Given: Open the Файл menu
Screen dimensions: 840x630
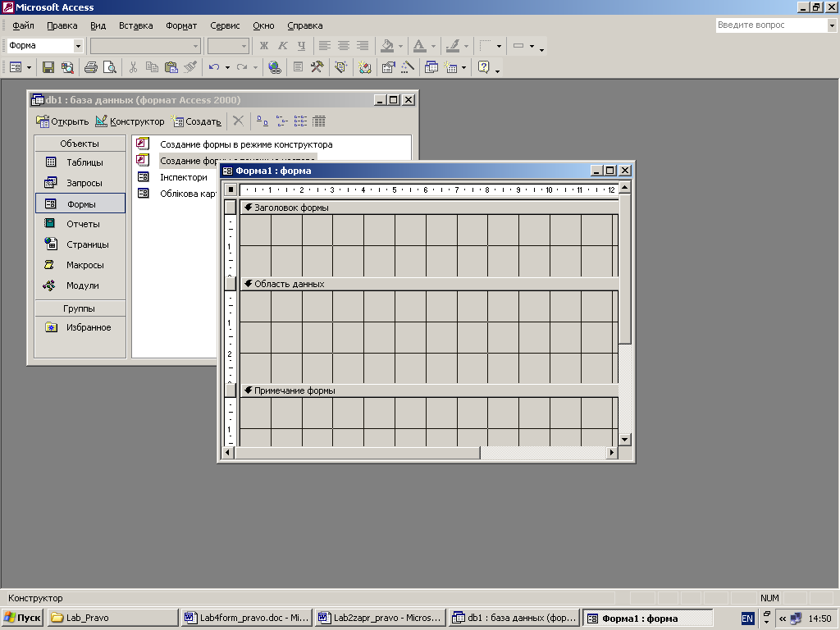Looking at the screenshot, I should [23, 25].
